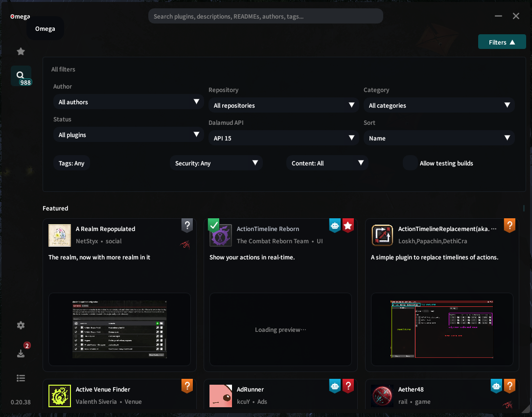Open the settings gear in sidebar

(x=21, y=325)
